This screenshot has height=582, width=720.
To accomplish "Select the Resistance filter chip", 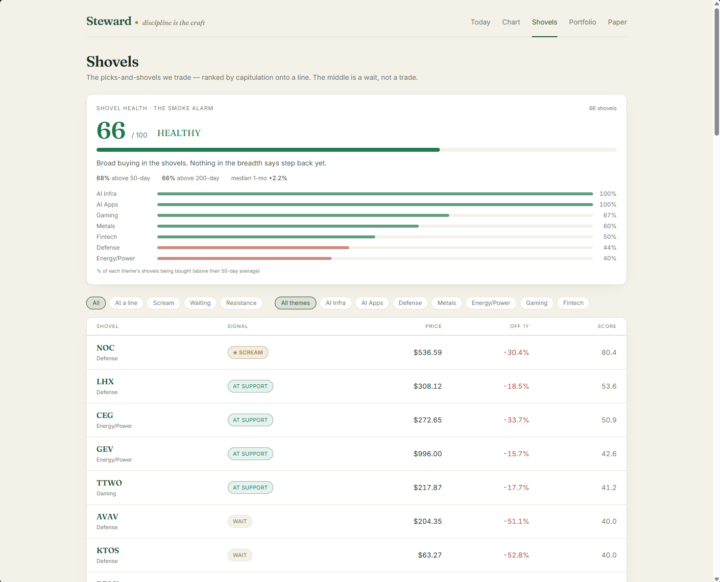I will click(x=241, y=303).
